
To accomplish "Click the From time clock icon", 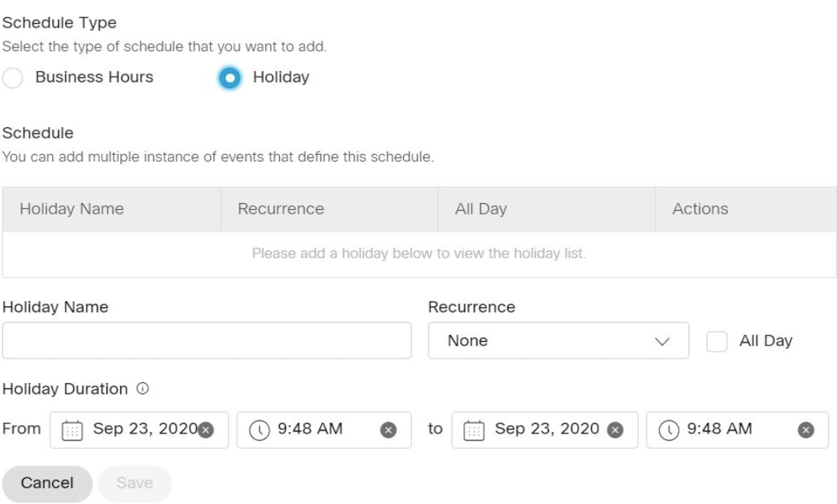I will click(x=258, y=430).
